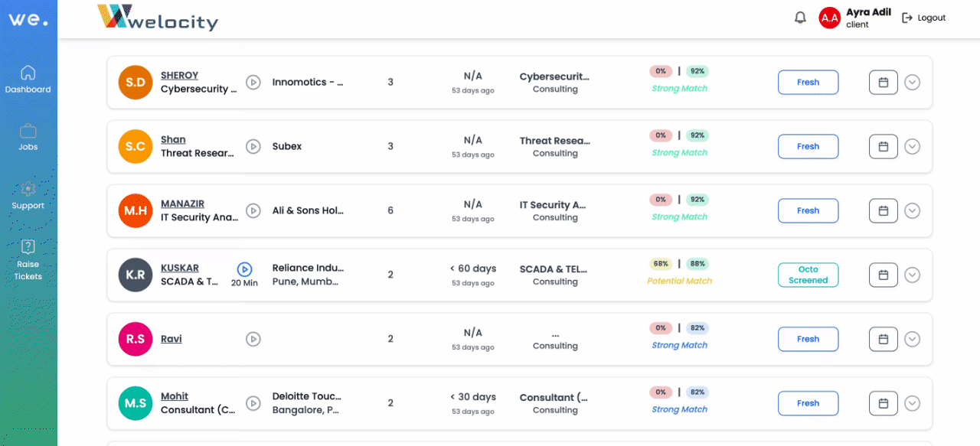Go to Jobs in sidebar
This screenshot has height=446, width=980.
[28, 137]
